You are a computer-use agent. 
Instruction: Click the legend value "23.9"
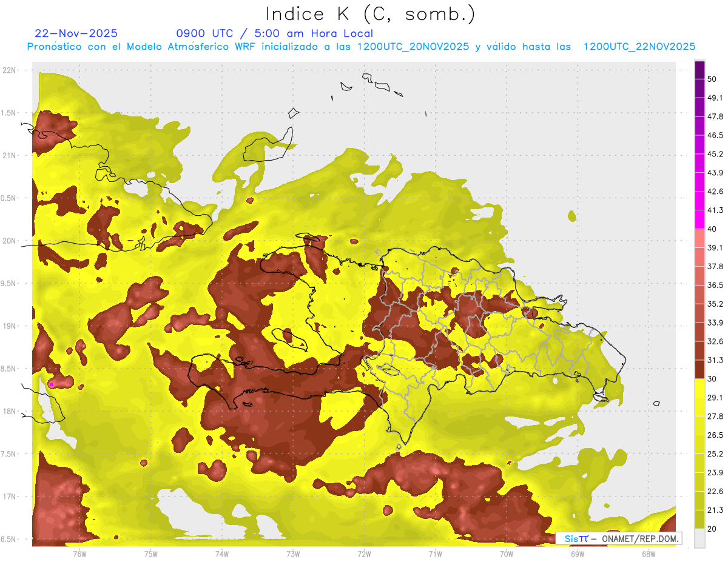click(x=715, y=473)
